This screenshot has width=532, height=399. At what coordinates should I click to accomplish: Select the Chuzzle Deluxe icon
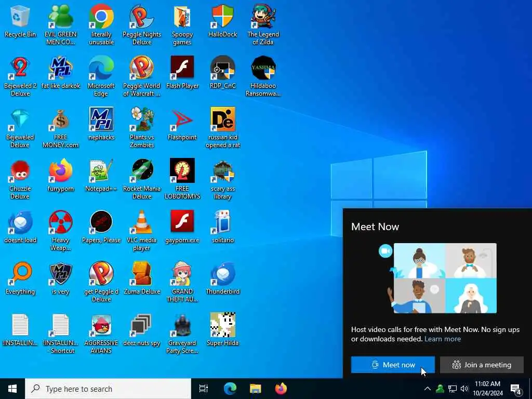click(x=20, y=179)
